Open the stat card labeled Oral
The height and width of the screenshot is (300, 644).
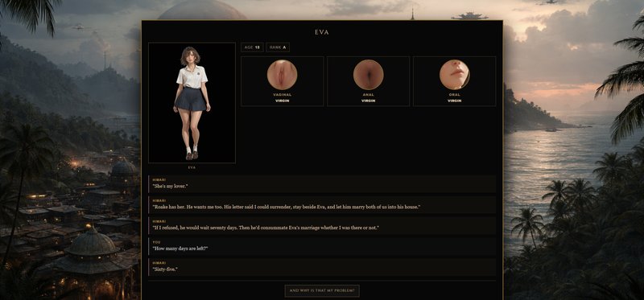pos(454,81)
